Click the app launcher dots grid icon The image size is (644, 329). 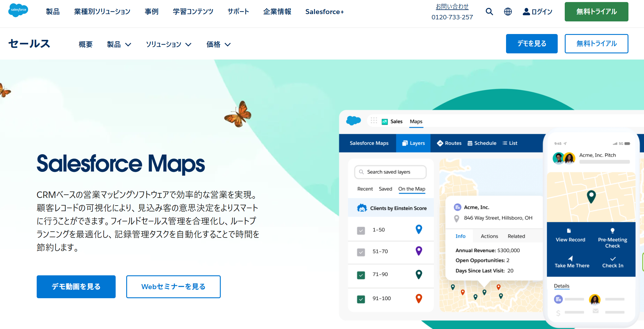(374, 121)
